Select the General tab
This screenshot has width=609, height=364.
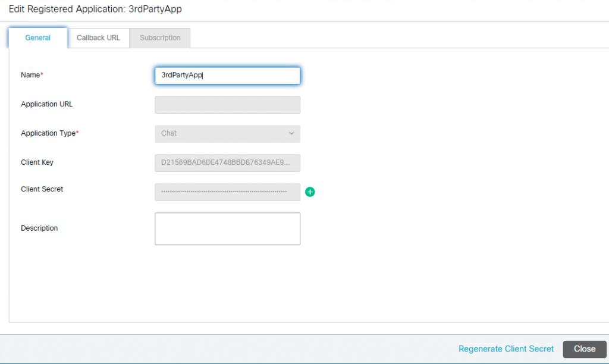pos(37,37)
